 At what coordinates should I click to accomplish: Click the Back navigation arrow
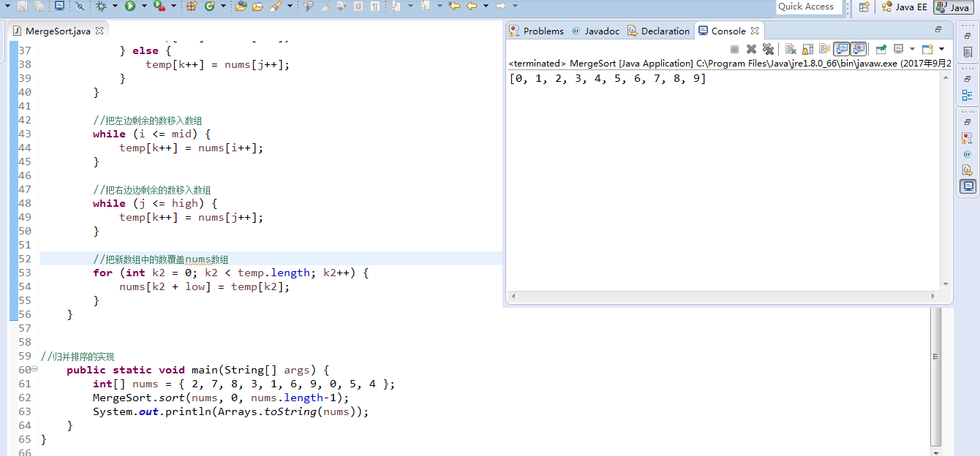coord(471,6)
